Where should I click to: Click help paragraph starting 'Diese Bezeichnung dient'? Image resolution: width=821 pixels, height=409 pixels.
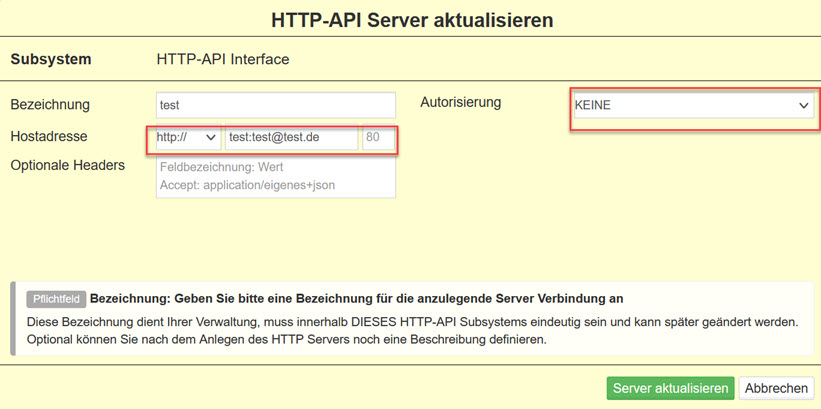pyautogui.click(x=413, y=330)
